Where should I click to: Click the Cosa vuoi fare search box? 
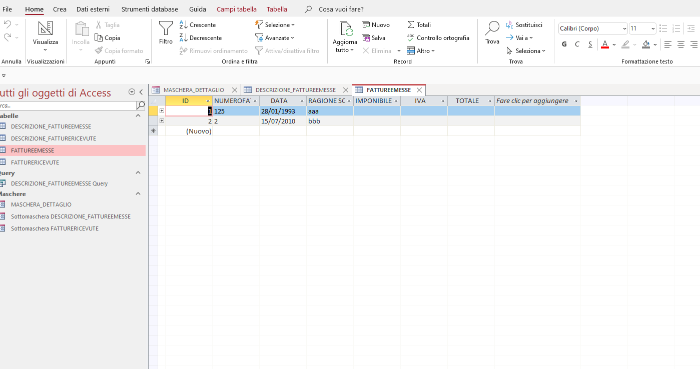(x=341, y=9)
